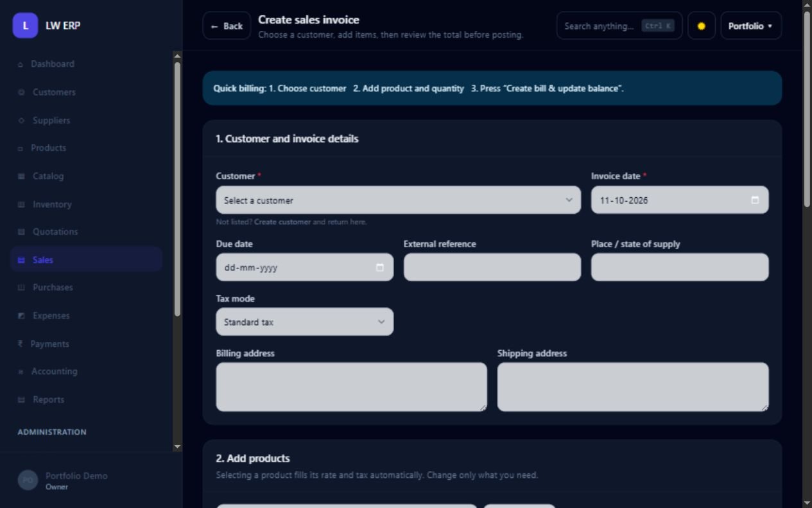The image size is (812, 508).
Task: Open the Suppliers menu item
Action: [x=86, y=121]
